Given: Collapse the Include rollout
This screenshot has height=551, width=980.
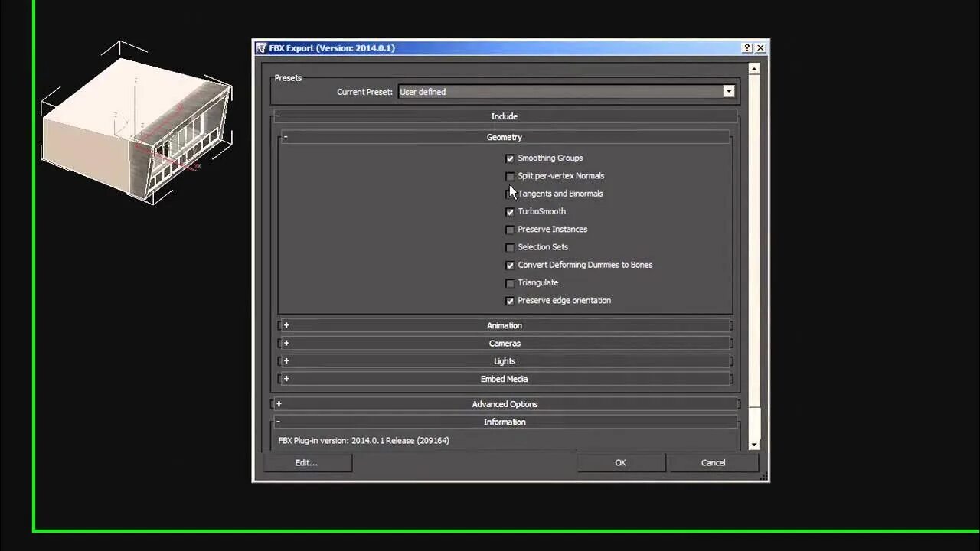Looking at the screenshot, I should click(505, 116).
